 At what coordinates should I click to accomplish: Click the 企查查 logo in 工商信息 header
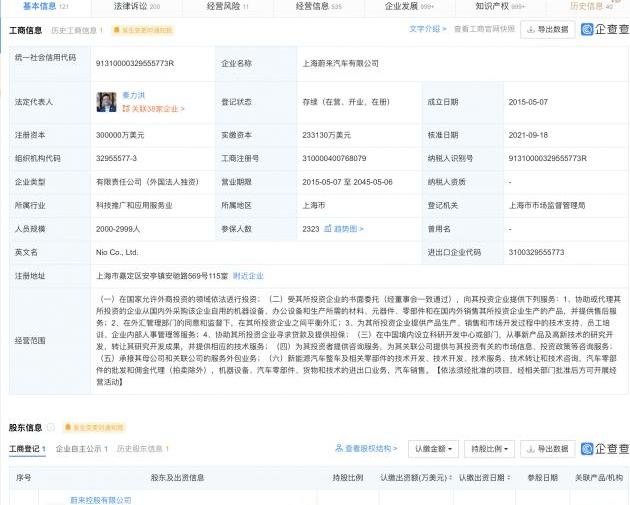(x=605, y=29)
